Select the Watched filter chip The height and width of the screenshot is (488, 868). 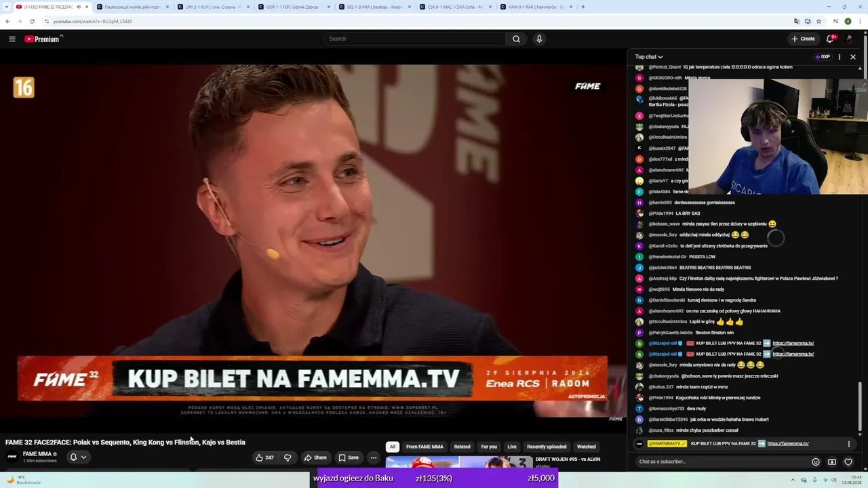586,447
